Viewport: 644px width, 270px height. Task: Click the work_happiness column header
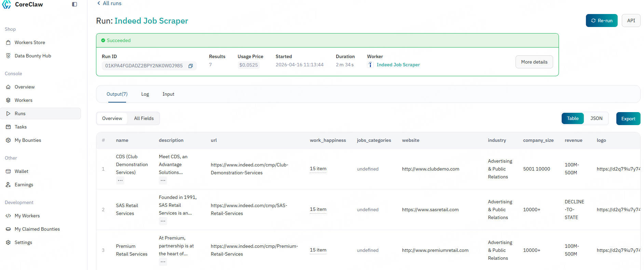[x=328, y=140]
